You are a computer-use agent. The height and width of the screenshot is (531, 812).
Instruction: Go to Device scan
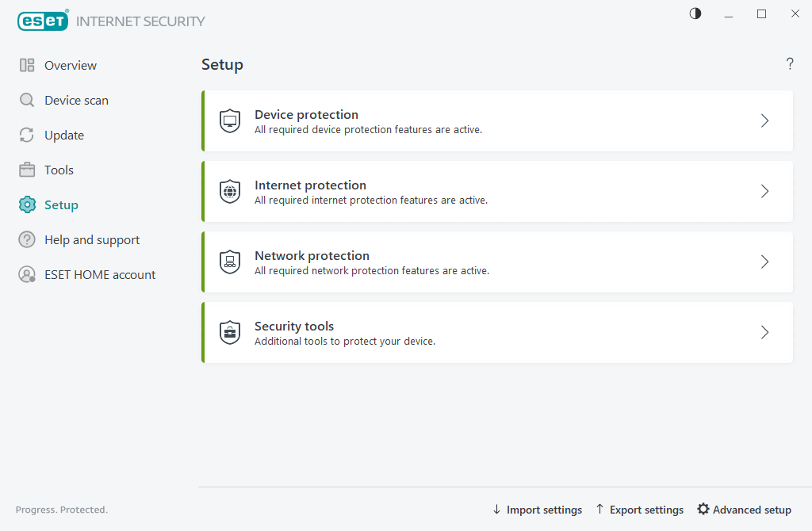coord(77,101)
